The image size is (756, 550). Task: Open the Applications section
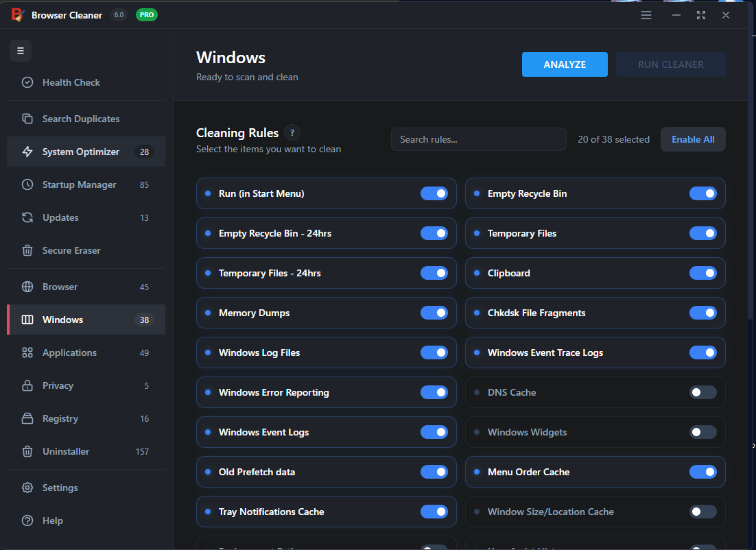69,352
